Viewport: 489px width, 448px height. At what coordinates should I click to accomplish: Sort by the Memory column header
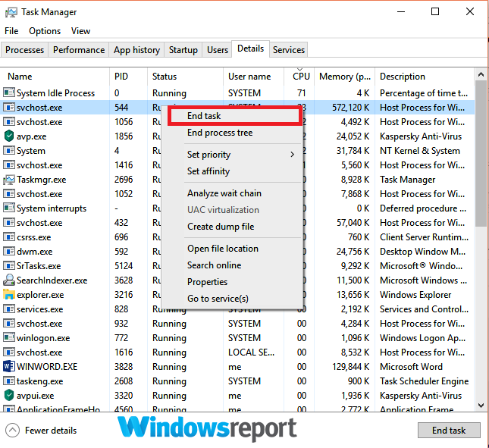click(x=345, y=77)
